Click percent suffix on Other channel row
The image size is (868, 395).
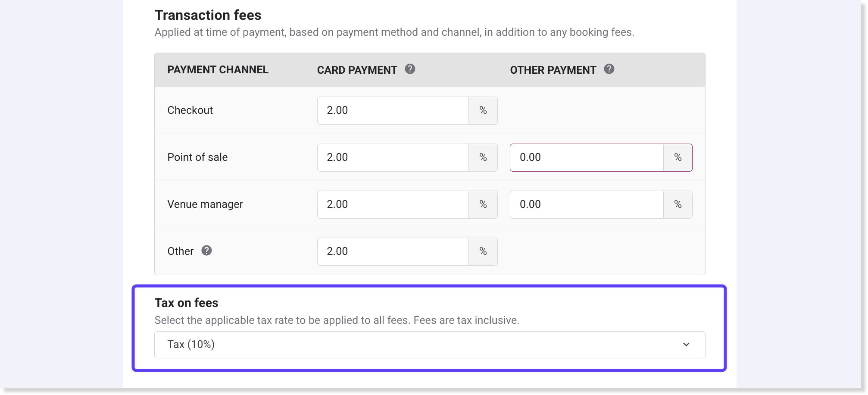(x=483, y=251)
